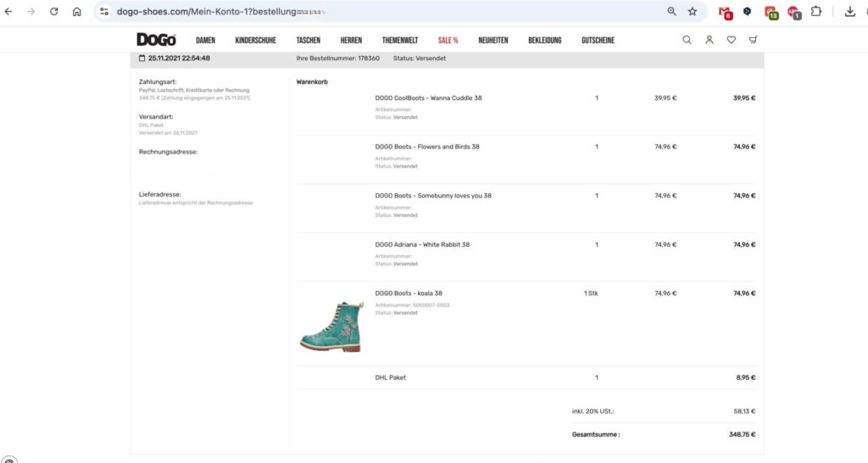The image size is (868, 463).
Task: Open the user account icon
Action: pos(709,40)
